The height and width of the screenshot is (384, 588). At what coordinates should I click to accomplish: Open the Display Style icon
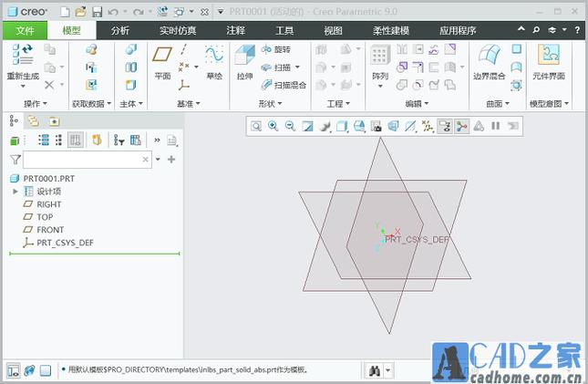point(342,126)
